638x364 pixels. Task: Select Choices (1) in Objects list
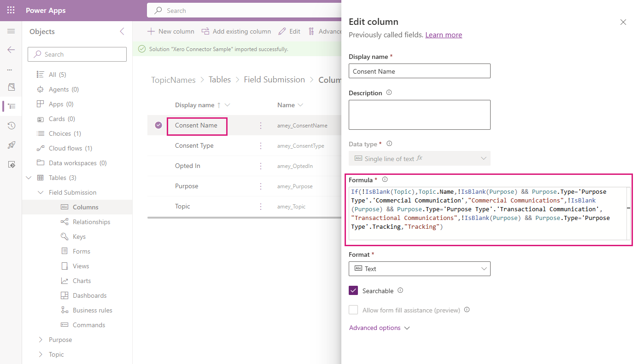(x=64, y=133)
